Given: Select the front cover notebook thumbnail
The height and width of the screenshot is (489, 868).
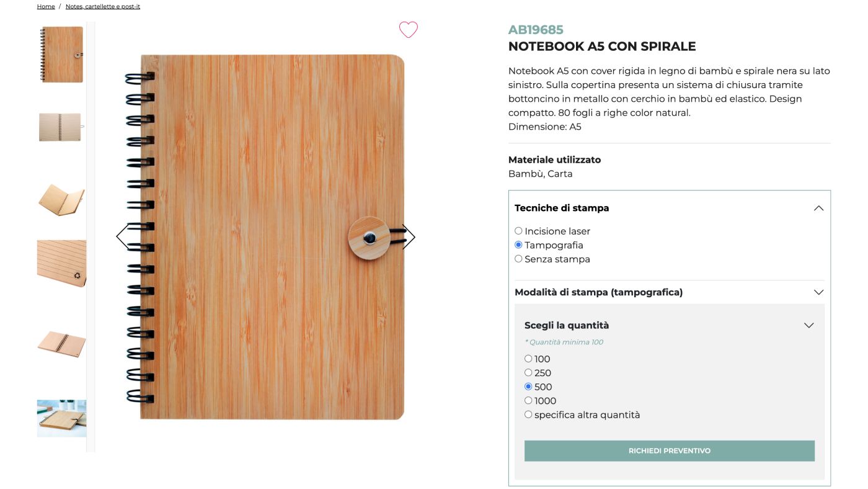Looking at the screenshot, I should click(x=61, y=55).
